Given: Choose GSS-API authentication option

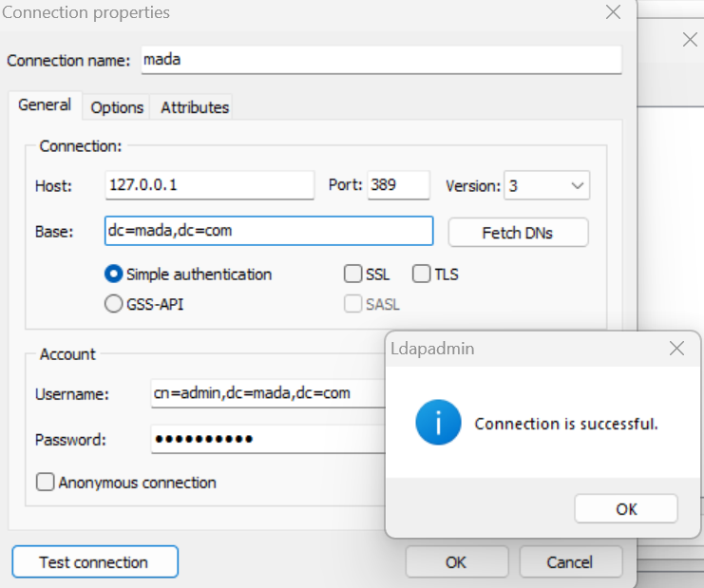Looking at the screenshot, I should 113,305.
